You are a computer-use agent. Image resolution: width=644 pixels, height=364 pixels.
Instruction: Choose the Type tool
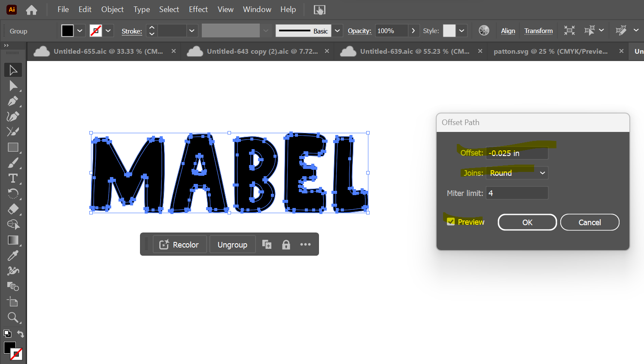(x=13, y=178)
